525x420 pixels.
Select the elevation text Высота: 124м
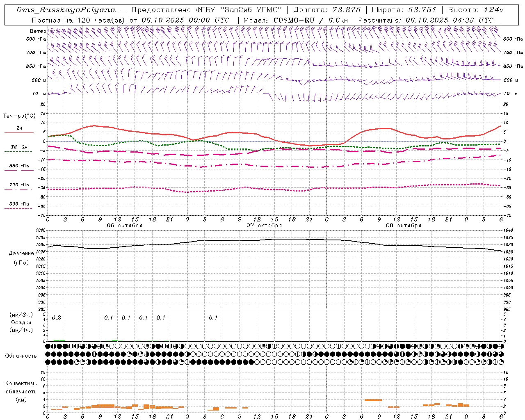click(x=476, y=10)
